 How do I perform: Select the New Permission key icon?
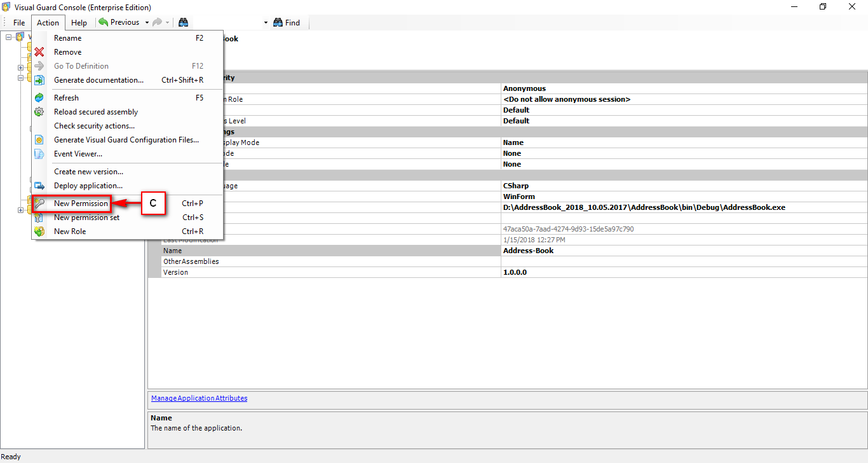[x=39, y=204]
